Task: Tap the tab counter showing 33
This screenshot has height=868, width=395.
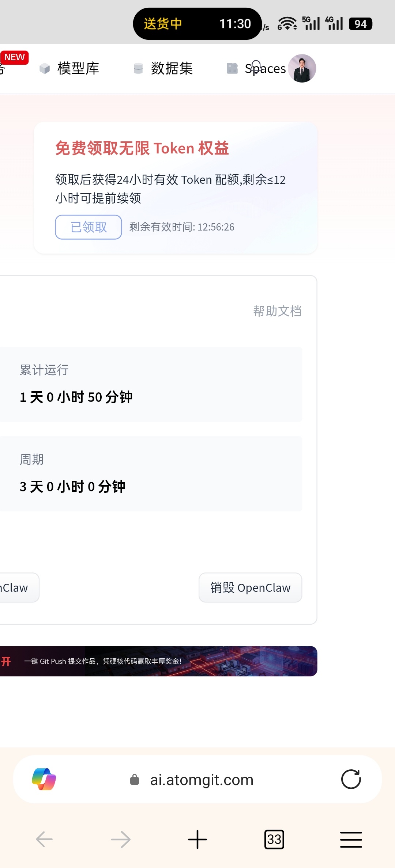Action: 274,840
